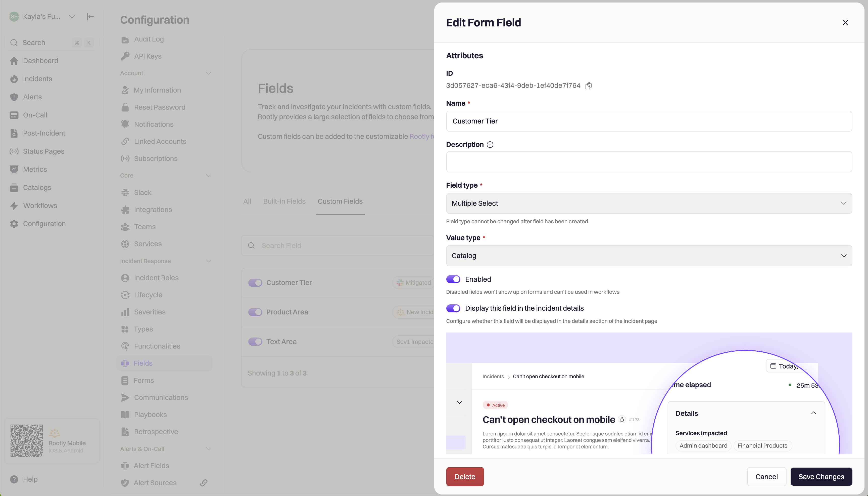The height and width of the screenshot is (496, 868).
Task: Collapse the sidebar with the arrow icon
Action: coord(90,16)
